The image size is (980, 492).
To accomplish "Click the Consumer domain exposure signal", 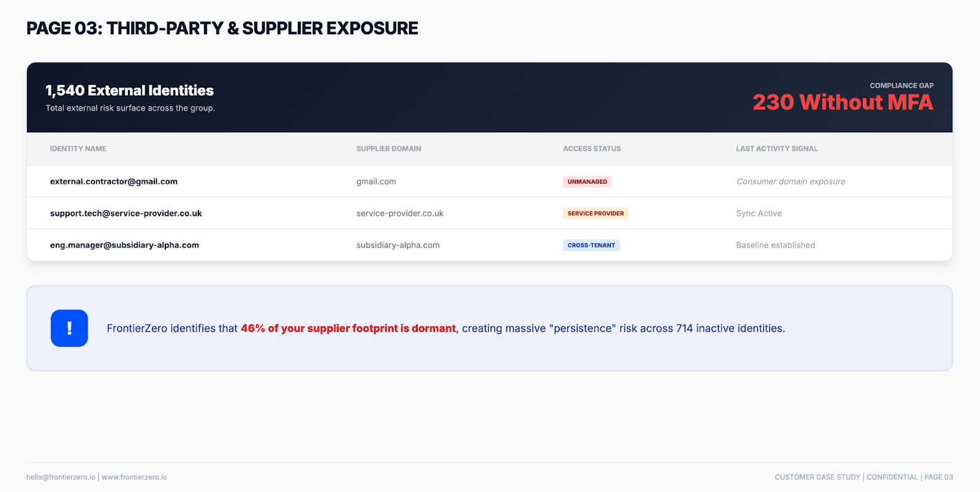I will click(790, 182).
